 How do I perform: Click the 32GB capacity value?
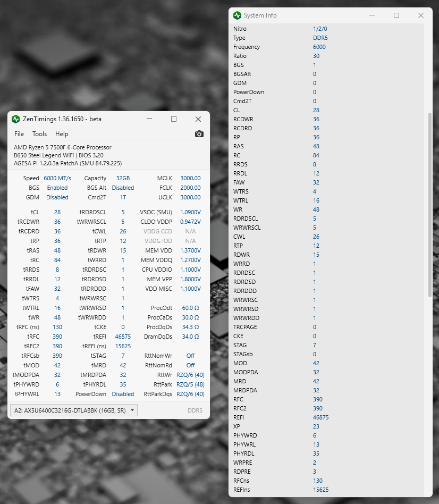tap(123, 178)
